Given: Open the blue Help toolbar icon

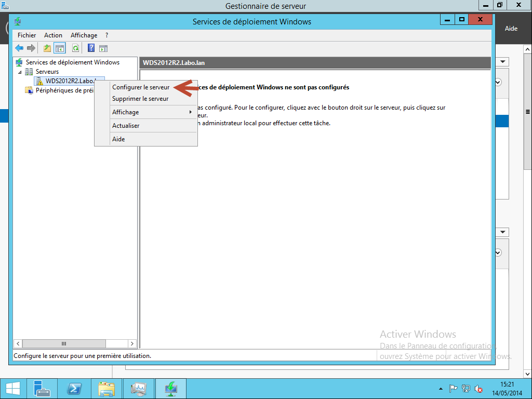Looking at the screenshot, I should click(91, 48).
